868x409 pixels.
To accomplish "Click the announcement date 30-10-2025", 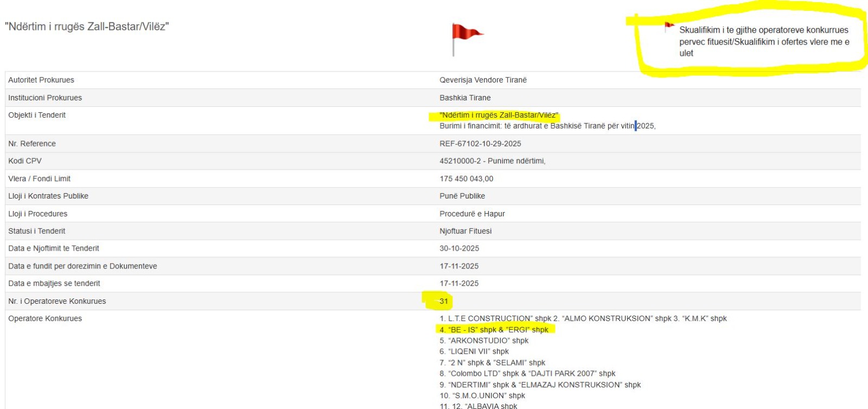I will point(459,248).
